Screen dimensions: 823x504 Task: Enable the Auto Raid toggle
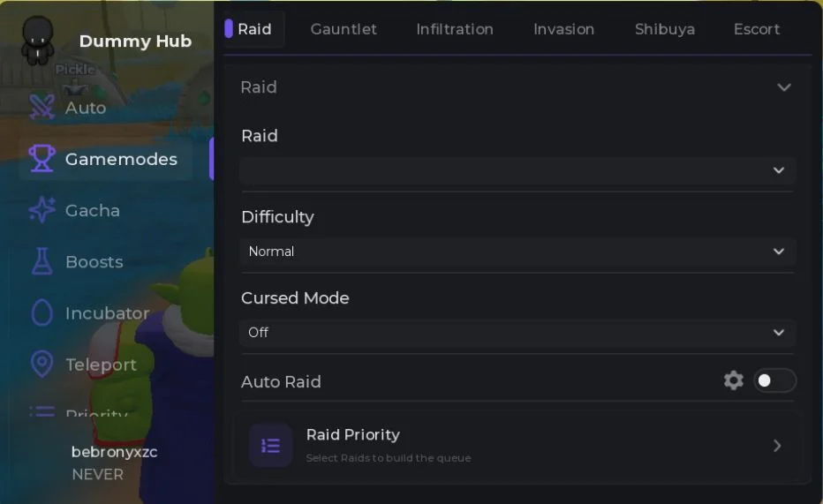tap(774, 380)
